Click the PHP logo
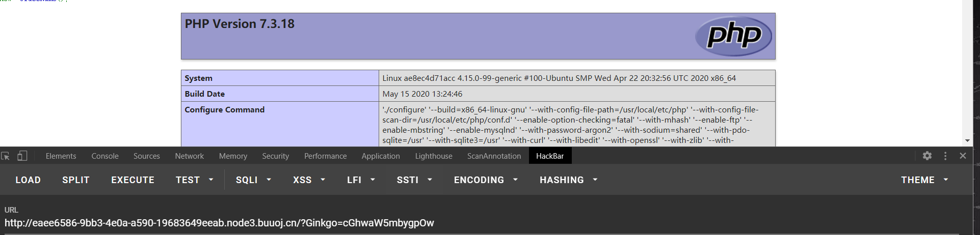Image resolution: width=980 pixels, height=235 pixels. tap(734, 36)
